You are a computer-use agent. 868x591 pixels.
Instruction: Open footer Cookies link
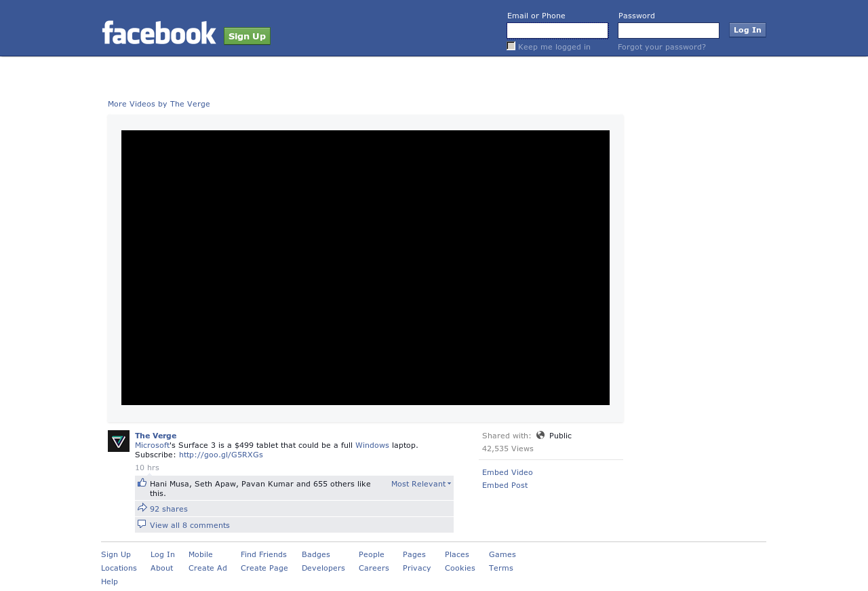tap(460, 568)
